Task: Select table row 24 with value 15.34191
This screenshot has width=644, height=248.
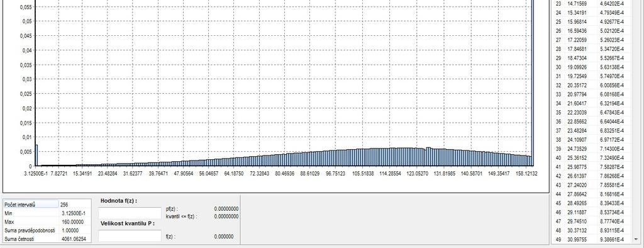Action: point(591,13)
